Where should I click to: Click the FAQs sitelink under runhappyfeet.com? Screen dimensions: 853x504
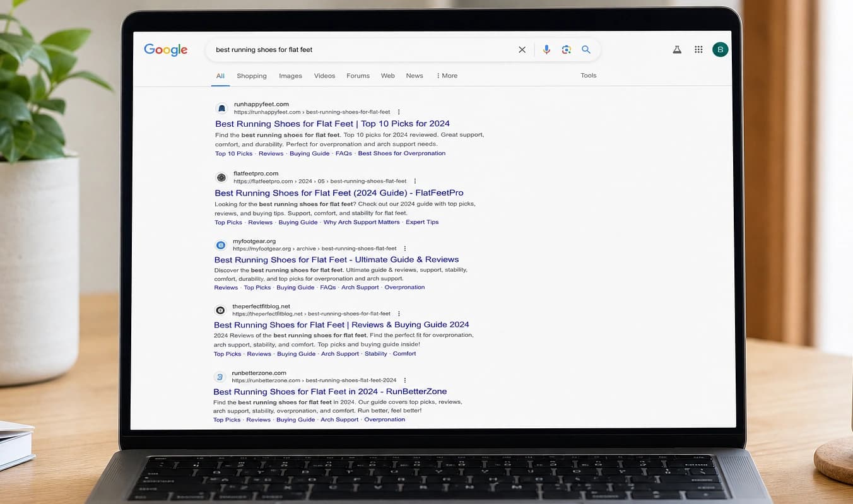pyautogui.click(x=344, y=153)
